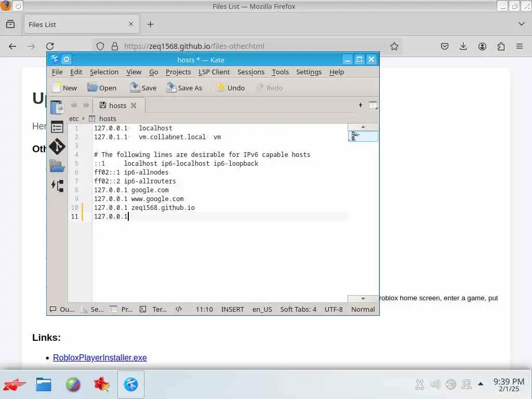Open a new Firefox tab
The height and width of the screenshot is (399, 532).
coord(150,24)
